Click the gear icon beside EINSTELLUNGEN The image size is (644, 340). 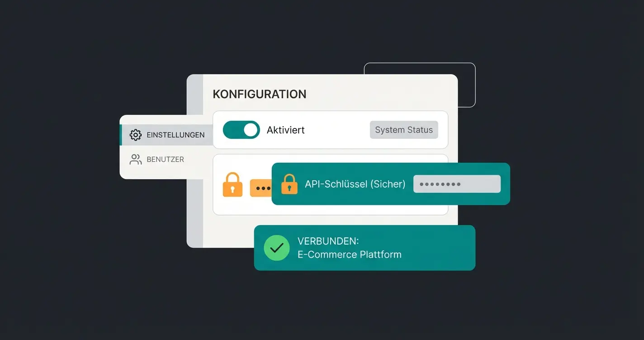[x=135, y=135]
